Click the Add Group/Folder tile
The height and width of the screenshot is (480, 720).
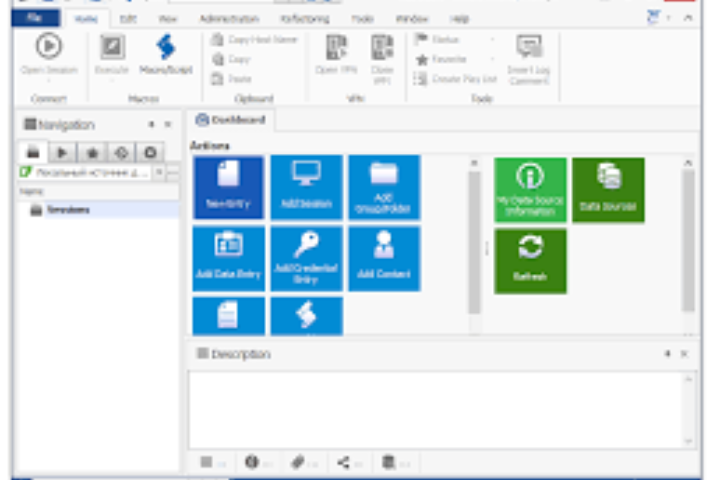coord(384,187)
